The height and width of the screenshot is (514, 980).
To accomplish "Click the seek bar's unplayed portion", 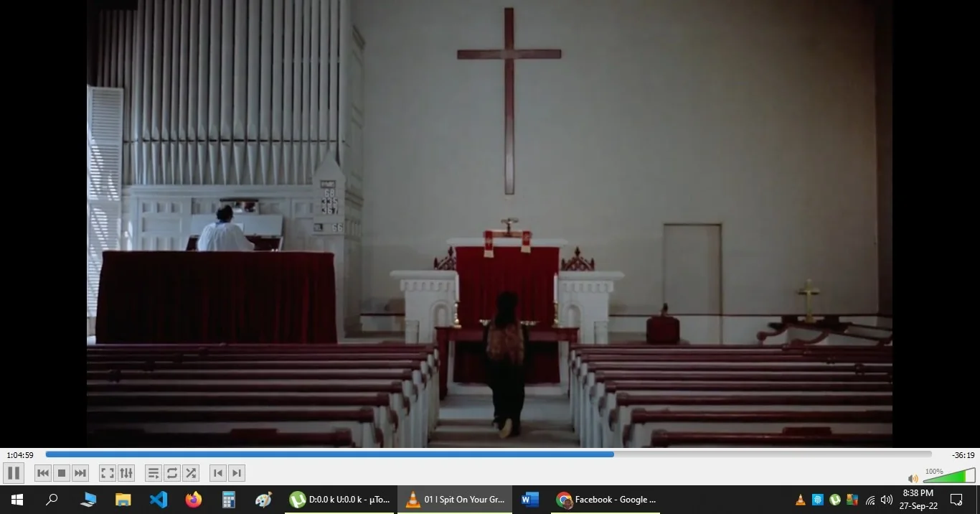I will pos(773,454).
